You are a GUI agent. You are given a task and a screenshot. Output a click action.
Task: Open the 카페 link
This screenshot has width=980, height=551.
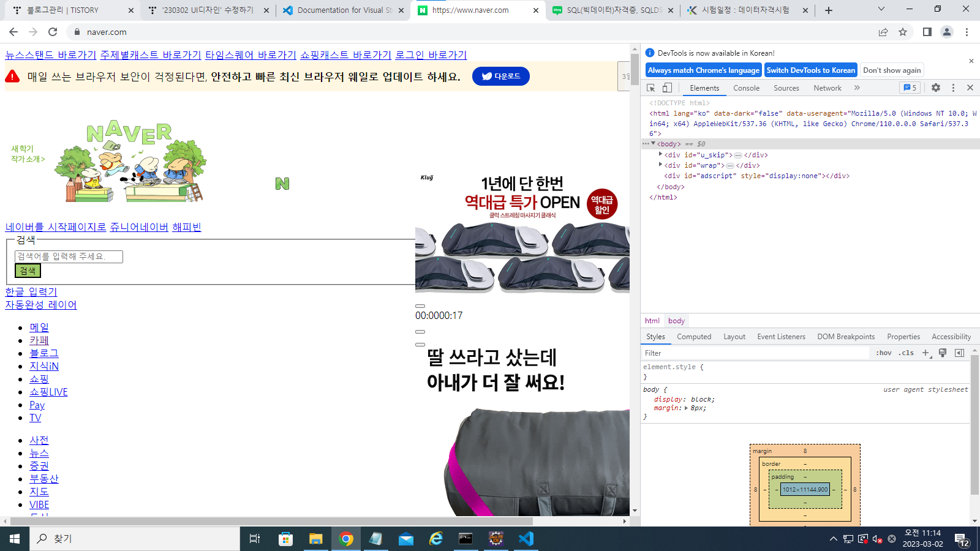coord(39,340)
